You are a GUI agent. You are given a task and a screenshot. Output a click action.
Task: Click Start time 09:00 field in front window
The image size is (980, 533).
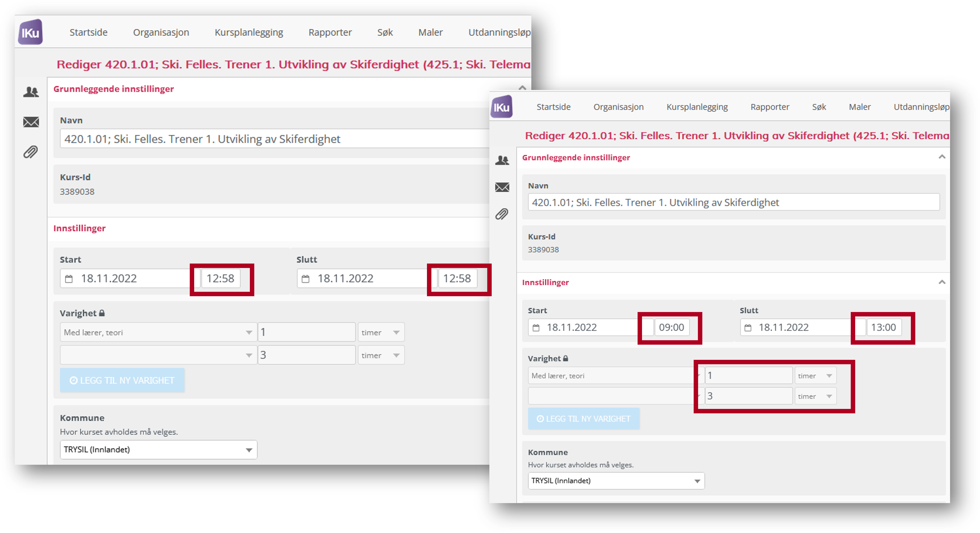point(672,327)
